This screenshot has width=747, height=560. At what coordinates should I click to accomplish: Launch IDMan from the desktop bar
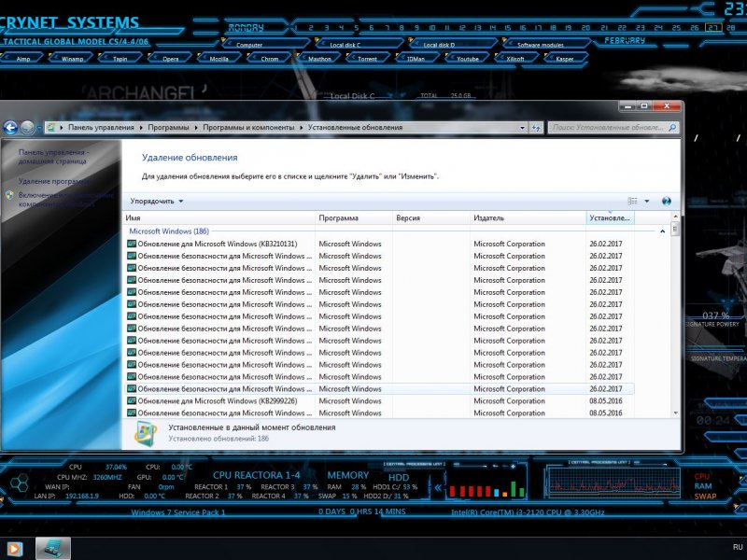point(416,59)
